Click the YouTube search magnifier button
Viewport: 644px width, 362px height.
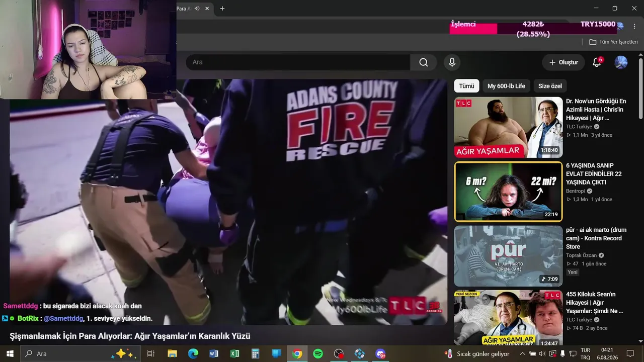point(424,62)
